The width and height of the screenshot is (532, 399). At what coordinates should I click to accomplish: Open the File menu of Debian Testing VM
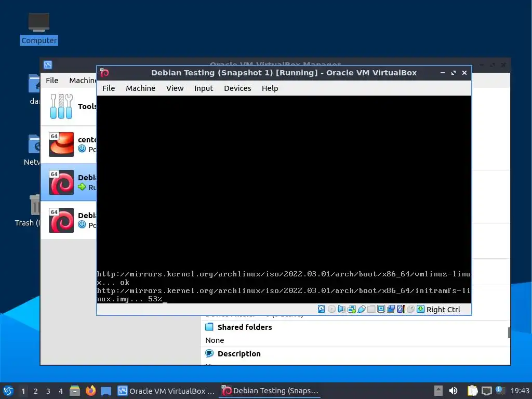[109, 88]
